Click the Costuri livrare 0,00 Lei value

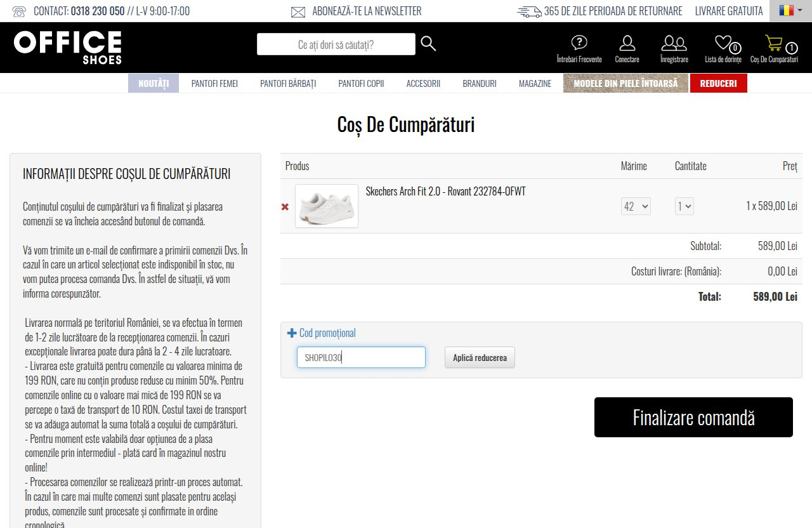[x=782, y=271]
